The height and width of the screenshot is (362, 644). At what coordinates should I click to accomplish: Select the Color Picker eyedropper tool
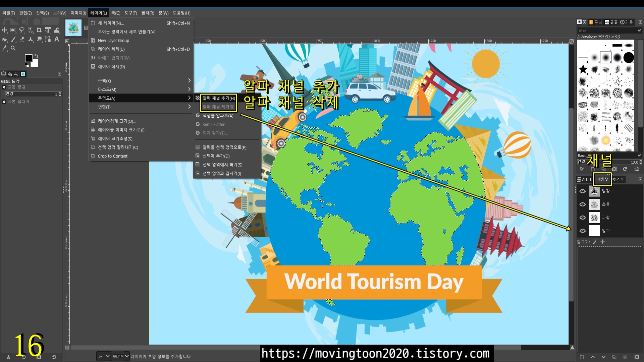pos(4,48)
